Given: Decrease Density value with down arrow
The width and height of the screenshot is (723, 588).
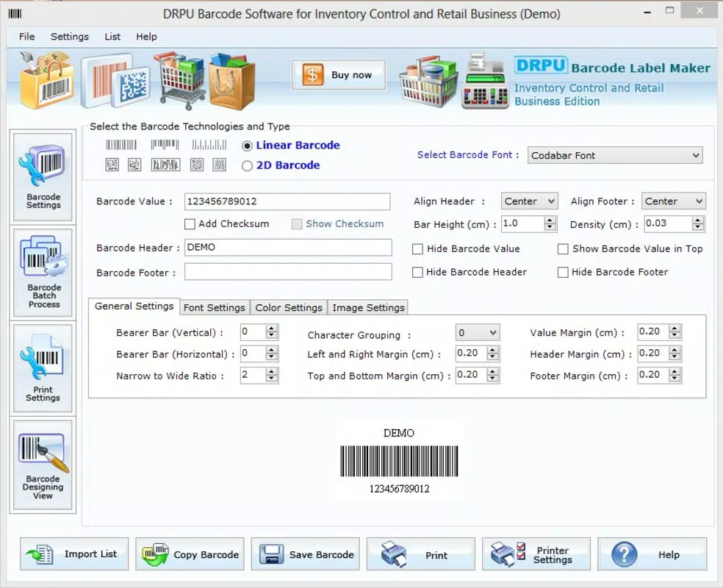Looking at the screenshot, I should 698,227.
